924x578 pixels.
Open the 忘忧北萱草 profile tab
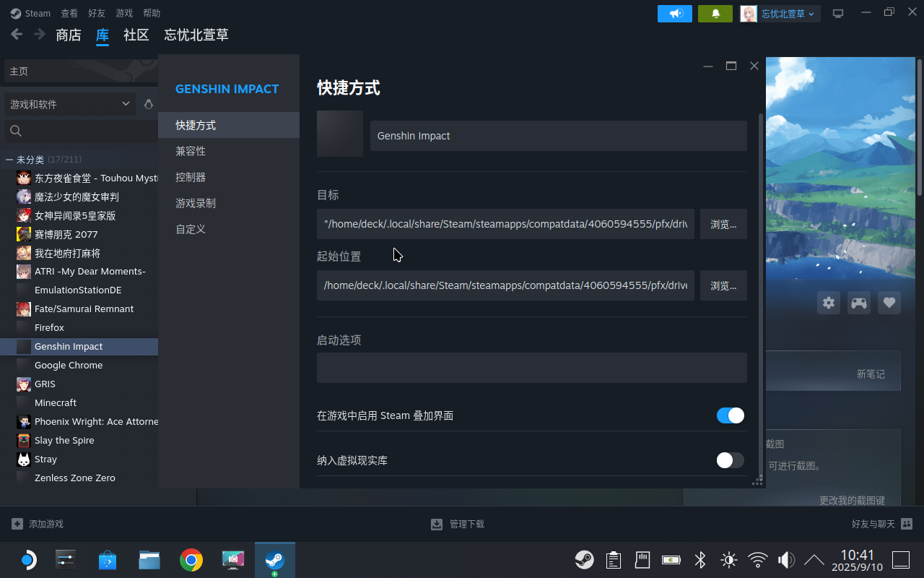[196, 35]
